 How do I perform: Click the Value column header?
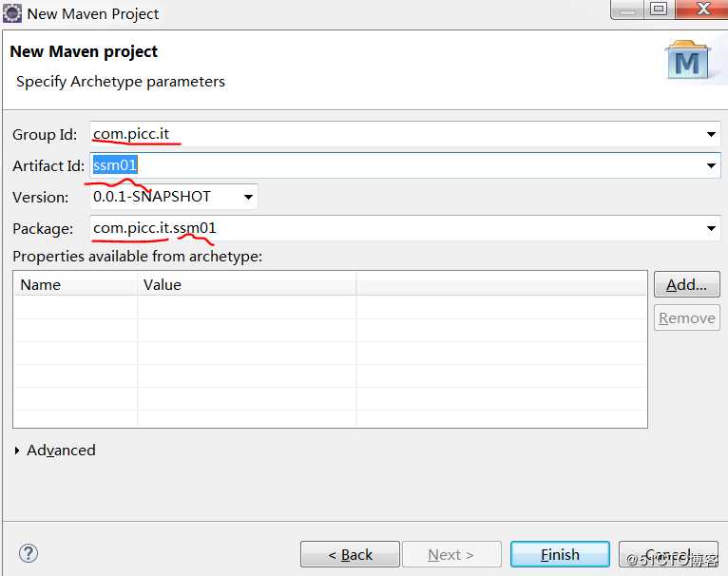pyautogui.click(x=247, y=284)
